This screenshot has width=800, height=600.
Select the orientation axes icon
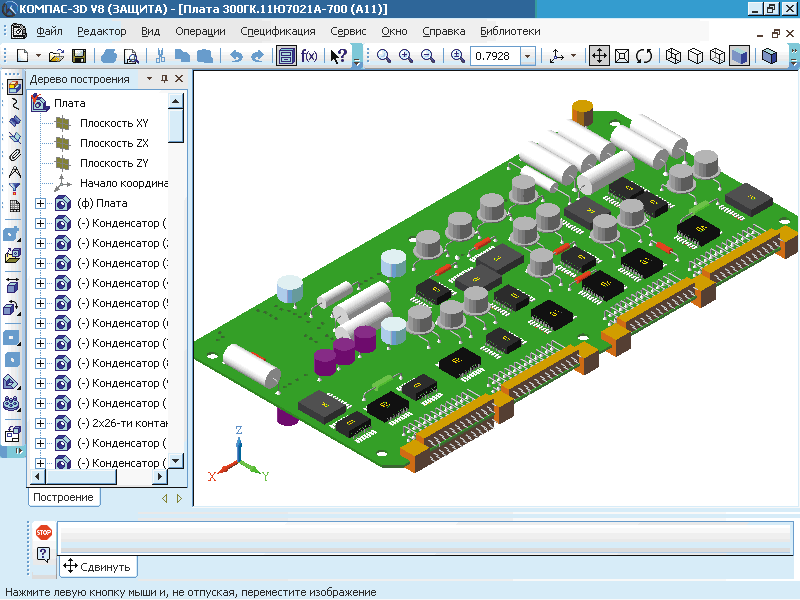[556, 56]
